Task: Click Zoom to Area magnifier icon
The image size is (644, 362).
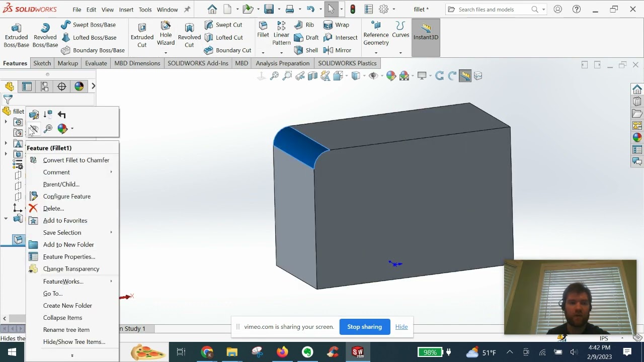Action: tap(287, 76)
